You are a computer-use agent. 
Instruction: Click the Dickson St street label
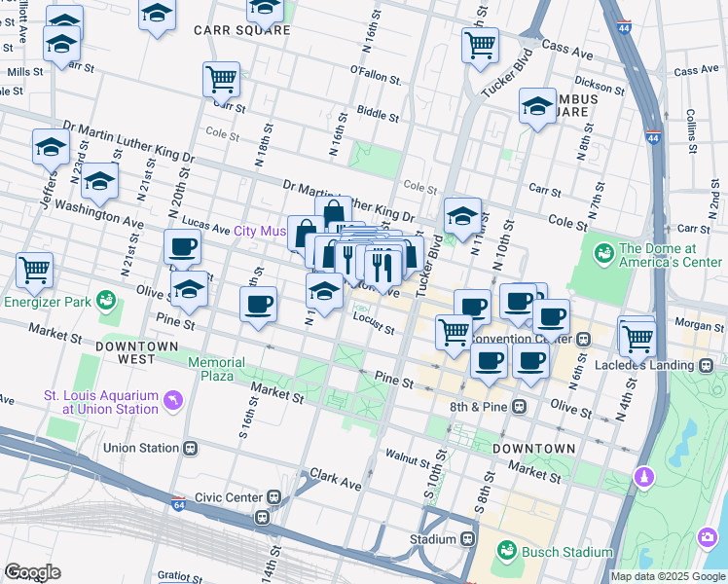[x=600, y=86]
